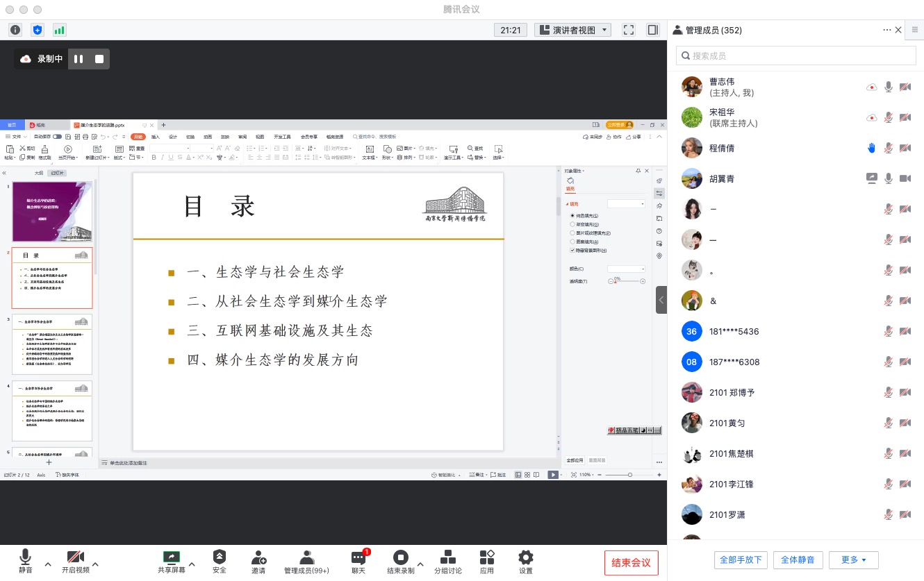This screenshot has width=924, height=581.
Task: Open Breakout Rooms (分组讨论)
Action: click(448, 561)
